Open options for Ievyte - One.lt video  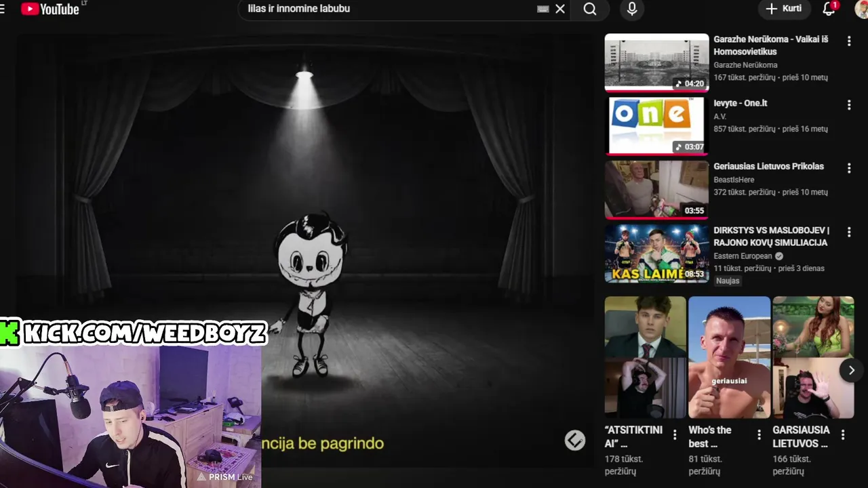[x=848, y=105]
